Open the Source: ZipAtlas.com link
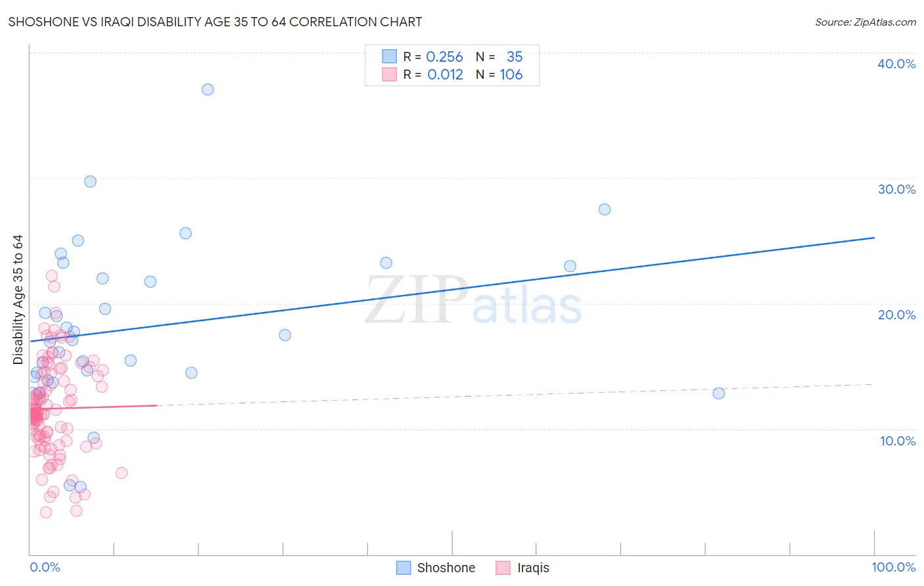The width and height of the screenshot is (924, 586). point(866,22)
